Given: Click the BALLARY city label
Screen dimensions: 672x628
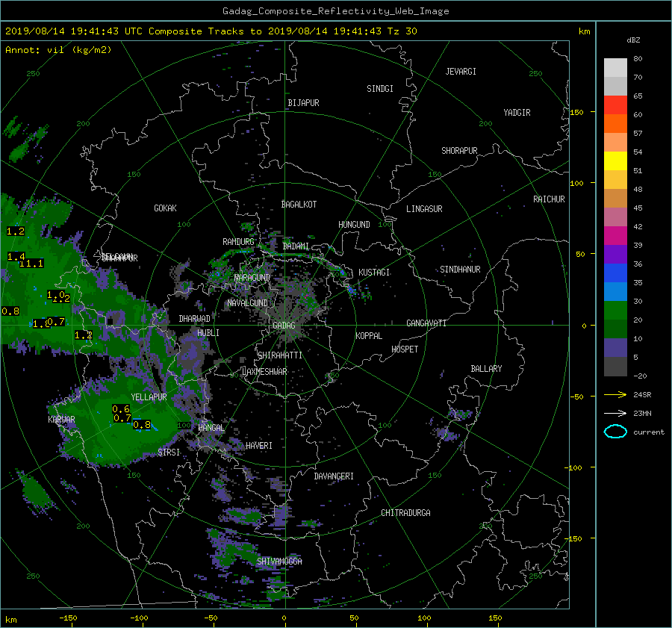Looking at the screenshot, I should (486, 369).
